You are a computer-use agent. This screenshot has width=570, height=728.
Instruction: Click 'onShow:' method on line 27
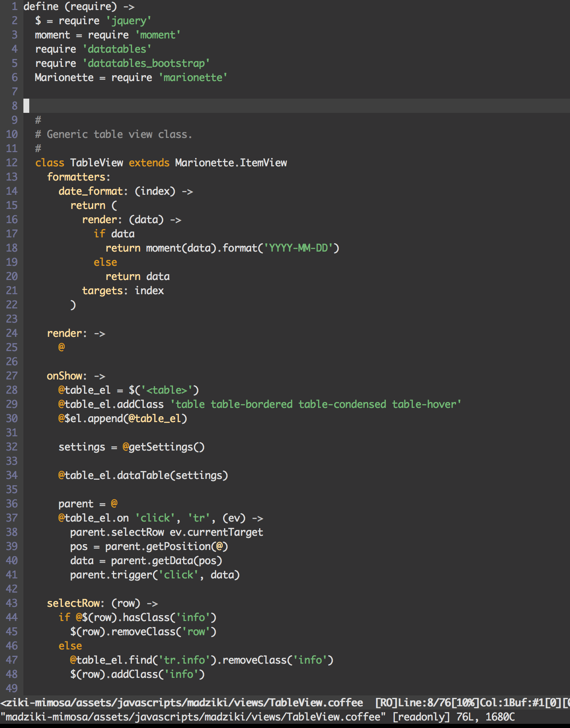pos(67,376)
